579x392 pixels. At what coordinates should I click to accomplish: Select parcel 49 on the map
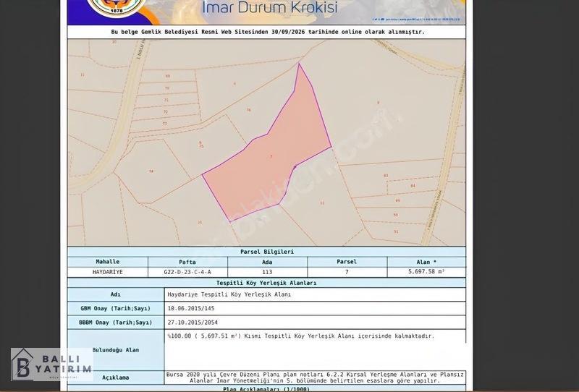(x=397, y=200)
